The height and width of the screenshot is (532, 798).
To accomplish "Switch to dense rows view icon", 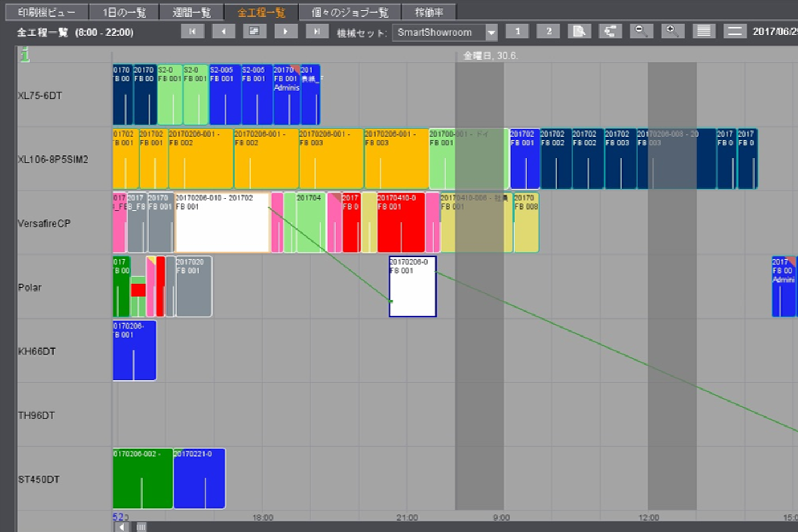I will pyautogui.click(x=704, y=32).
